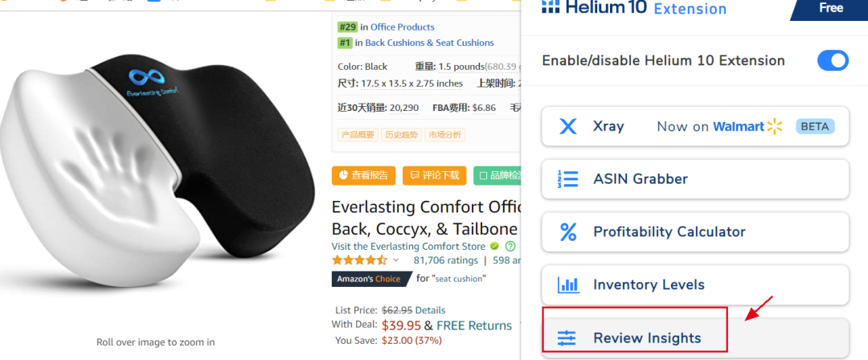Open the 历史趋势 tab

pos(401,134)
